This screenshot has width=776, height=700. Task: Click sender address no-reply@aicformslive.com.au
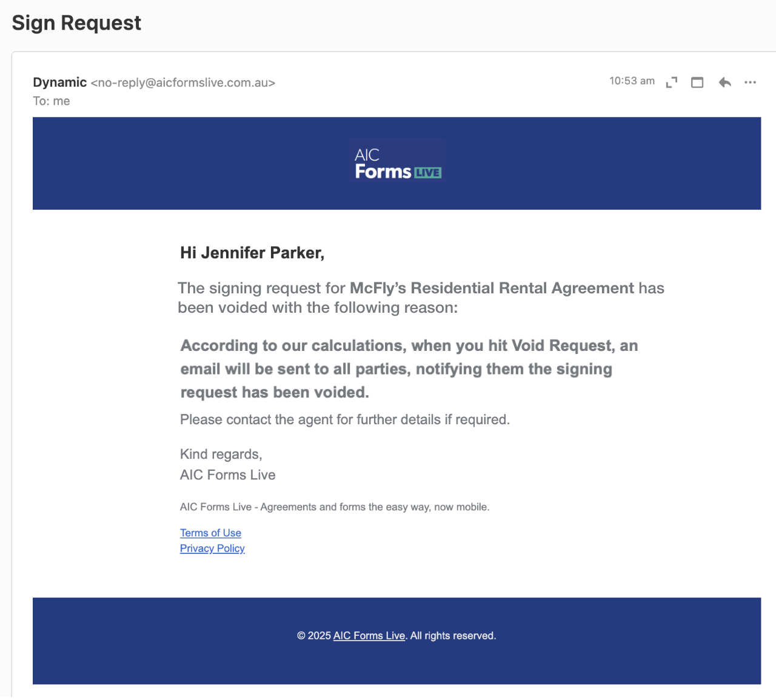click(x=183, y=83)
